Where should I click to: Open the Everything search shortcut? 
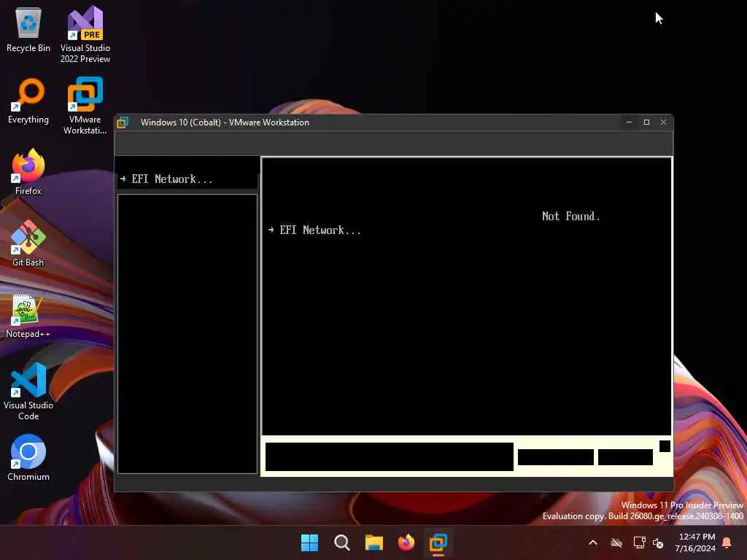[x=28, y=101]
